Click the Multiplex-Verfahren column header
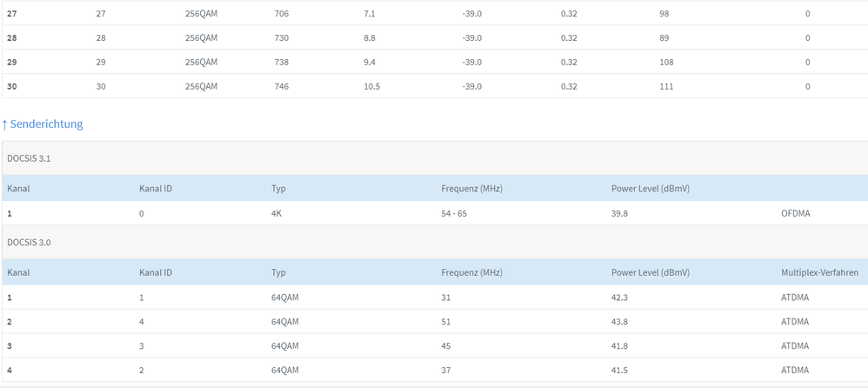 (x=820, y=272)
